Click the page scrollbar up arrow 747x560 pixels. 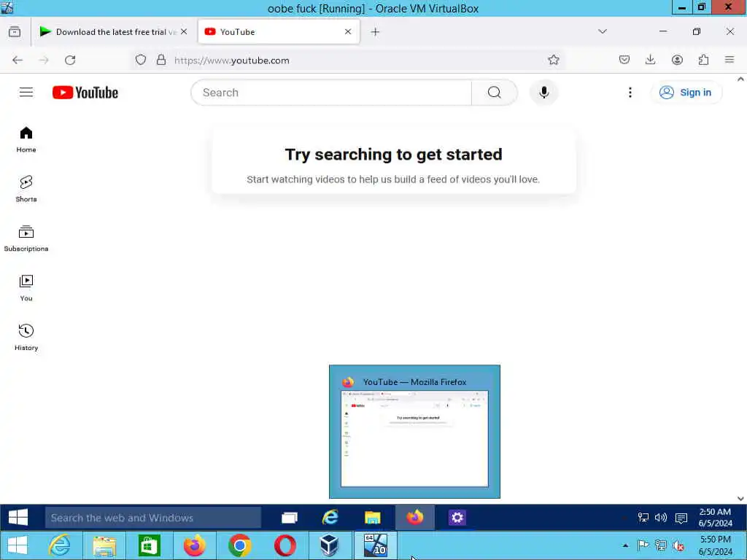click(740, 79)
